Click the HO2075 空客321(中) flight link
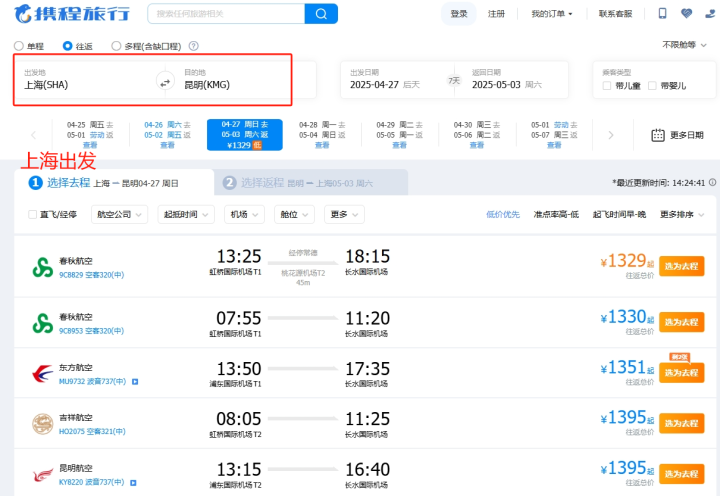 pyautogui.click(x=92, y=431)
